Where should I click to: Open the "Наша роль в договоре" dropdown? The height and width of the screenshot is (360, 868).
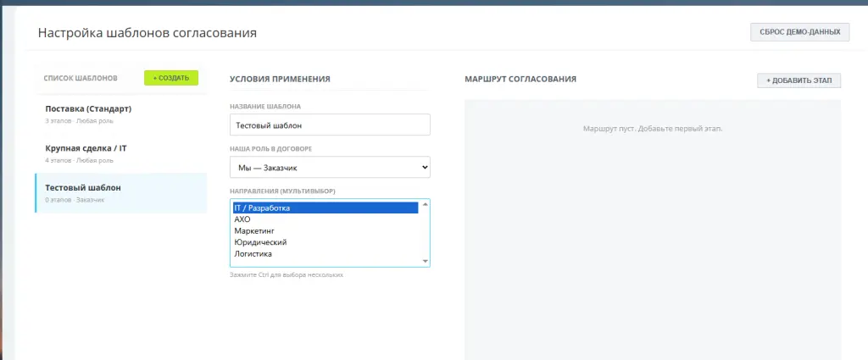(x=330, y=168)
